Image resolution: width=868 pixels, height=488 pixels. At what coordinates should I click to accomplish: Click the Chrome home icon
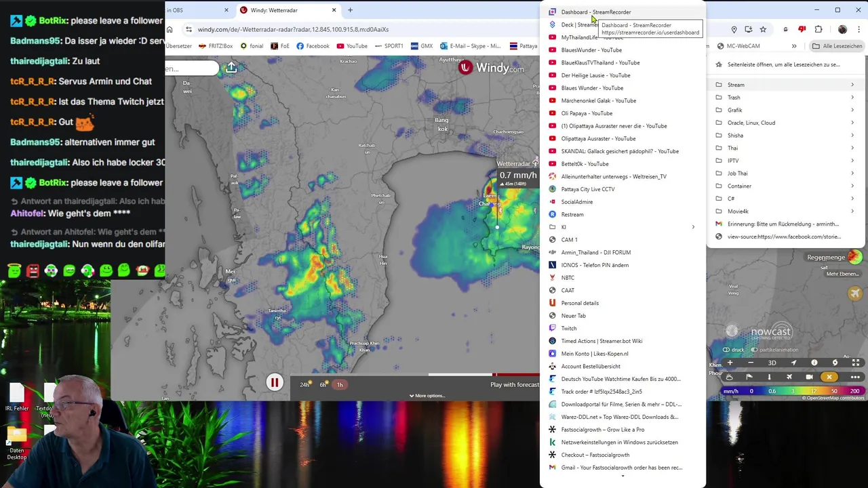point(170,29)
